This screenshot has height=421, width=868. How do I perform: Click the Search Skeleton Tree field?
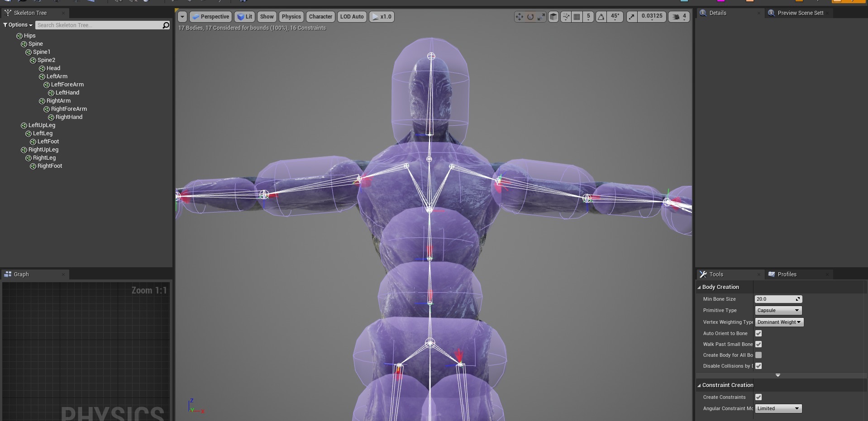point(99,25)
